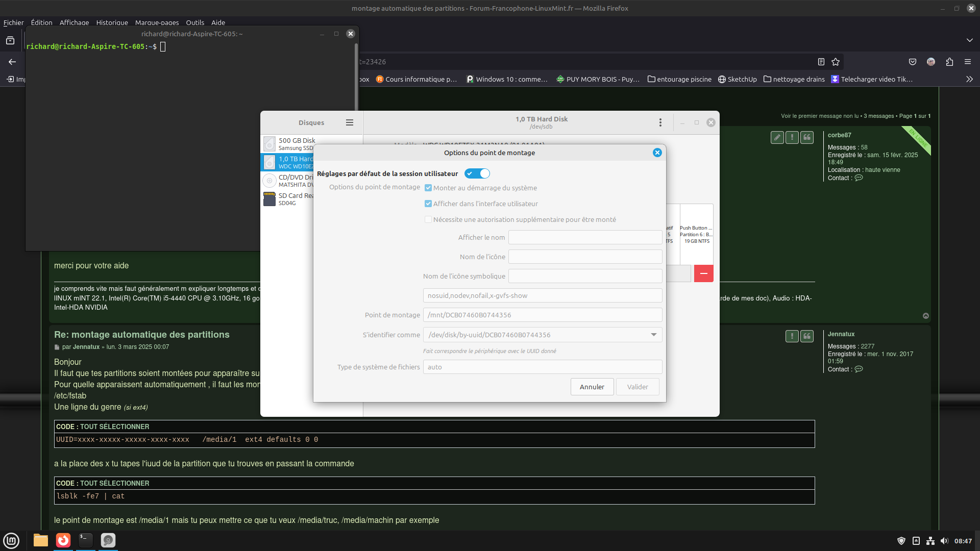Open Firefox extensions puzzle icon
The image size is (980, 551).
(949, 62)
